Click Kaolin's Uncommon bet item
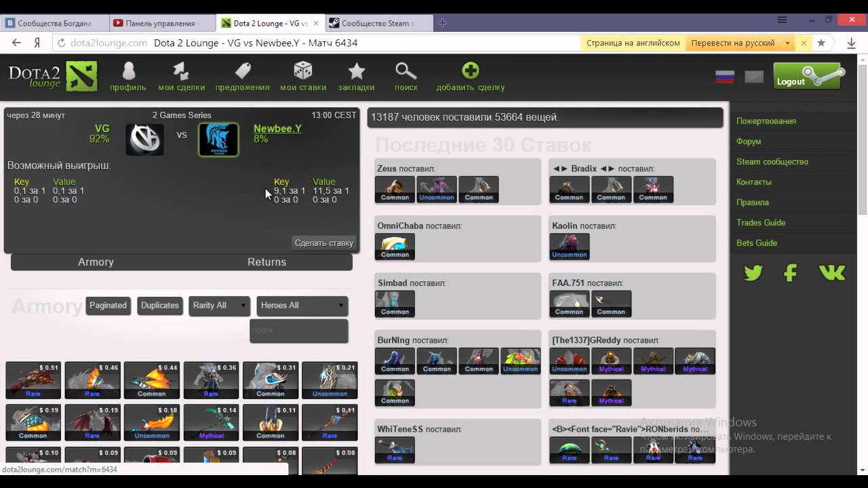This screenshot has height=488, width=868. click(570, 247)
